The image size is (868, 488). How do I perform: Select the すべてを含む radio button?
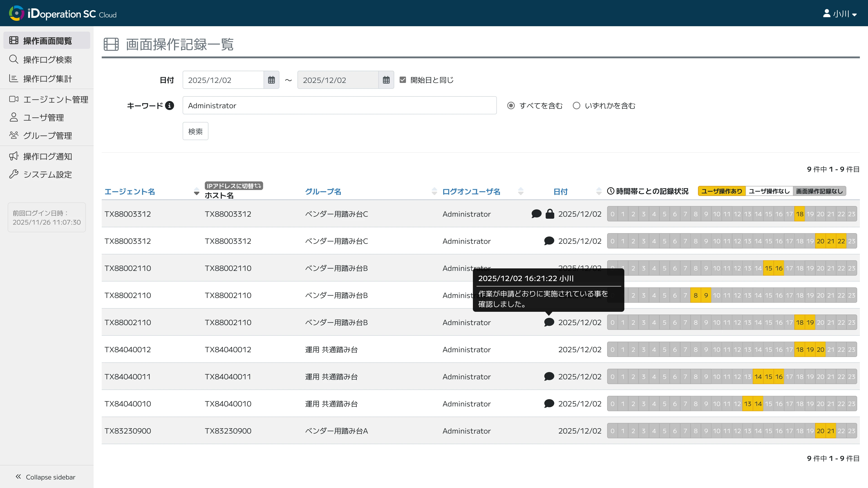(x=511, y=106)
